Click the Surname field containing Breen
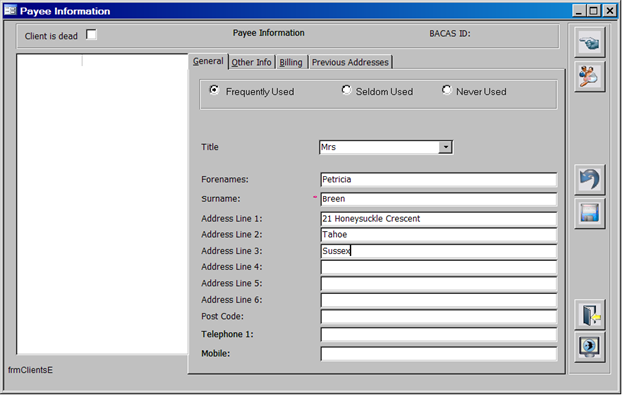The image size is (622, 395). 438,199
